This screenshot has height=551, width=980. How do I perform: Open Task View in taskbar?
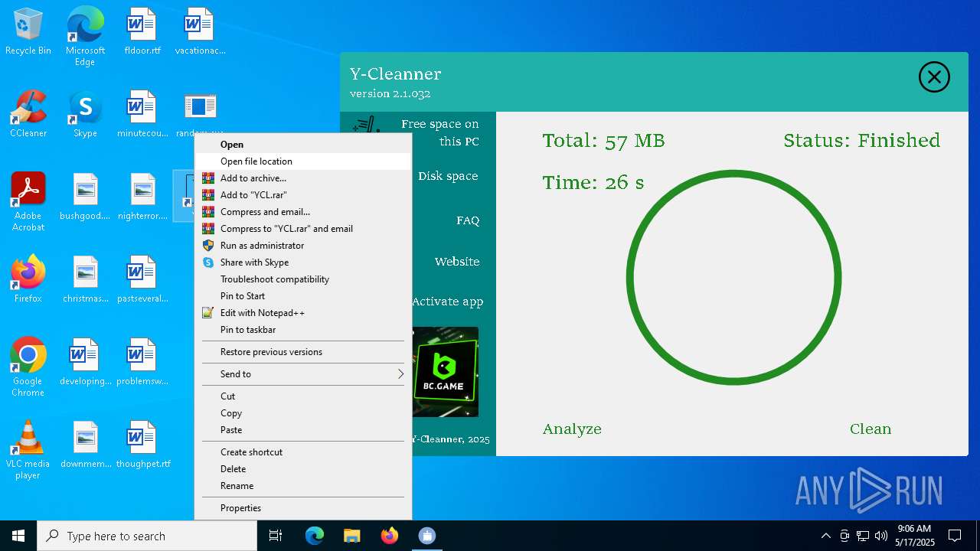[x=276, y=536]
